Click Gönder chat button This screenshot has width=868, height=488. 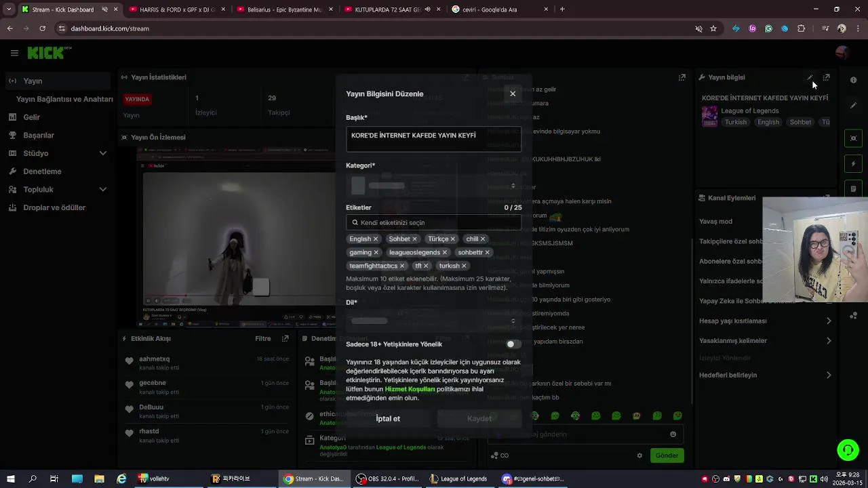click(x=667, y=455)
